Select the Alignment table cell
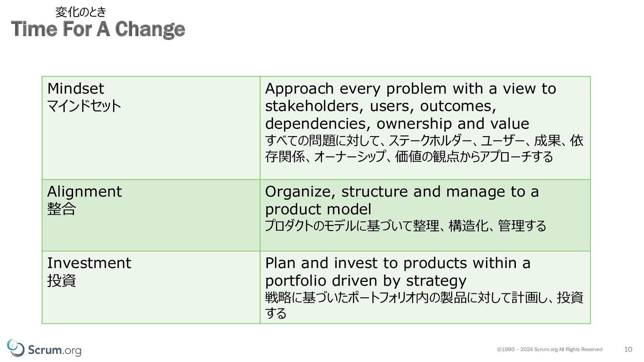 click(x=151, y=215)
